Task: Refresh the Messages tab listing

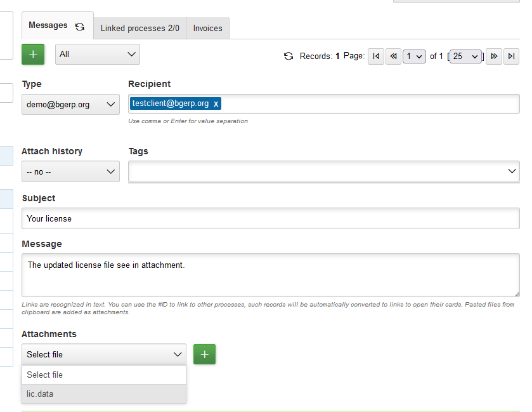Action: [x=81, y=25]
